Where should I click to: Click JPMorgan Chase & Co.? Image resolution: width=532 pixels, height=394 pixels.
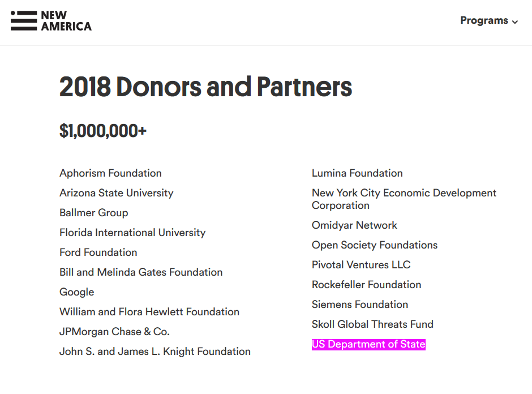pyautogui.click(x=114, y=332)
